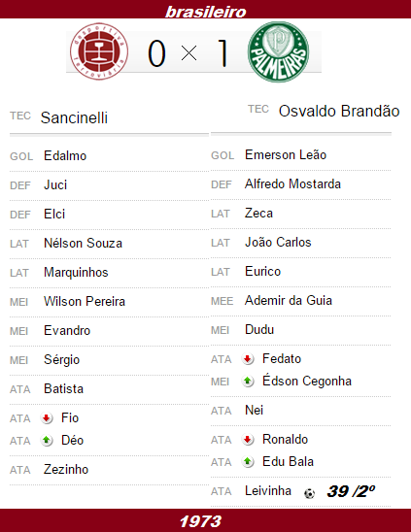Click goalkeeper Emerson Leão's name
The image size is (411, 532).
coord(286,154)
